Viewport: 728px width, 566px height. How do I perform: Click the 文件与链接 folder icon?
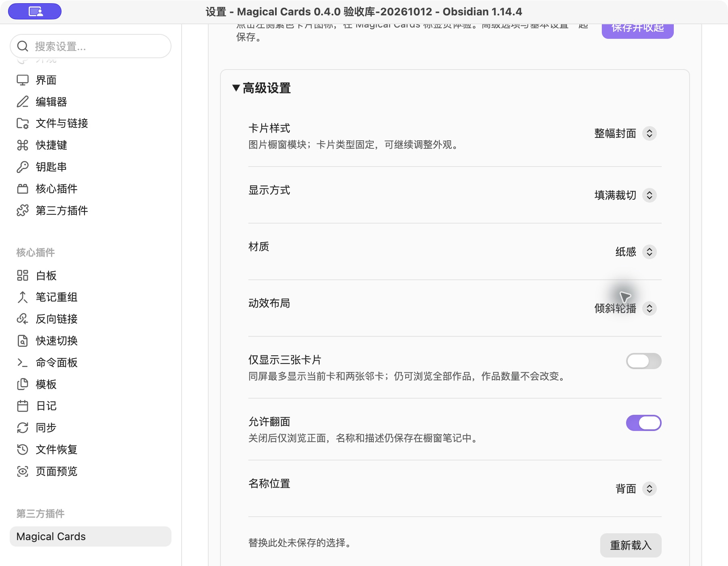[x=23, y=123]
